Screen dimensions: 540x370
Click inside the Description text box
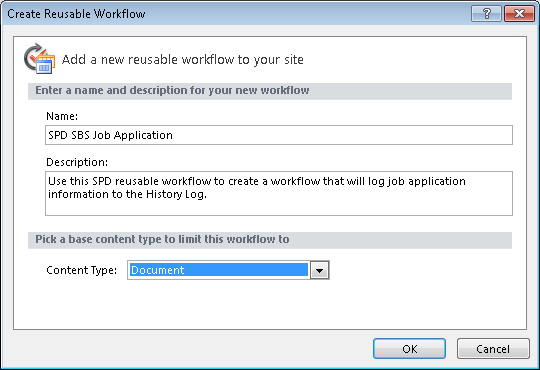pos(279,193)
